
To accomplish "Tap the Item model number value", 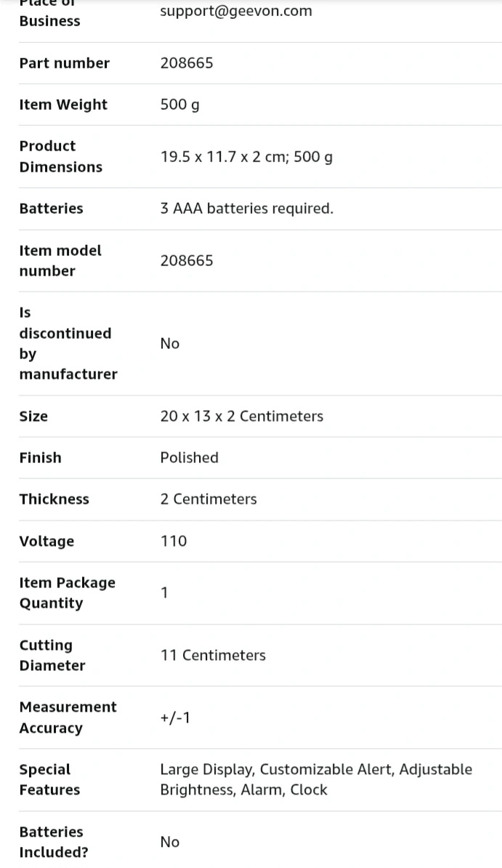I will coord(187,261).
